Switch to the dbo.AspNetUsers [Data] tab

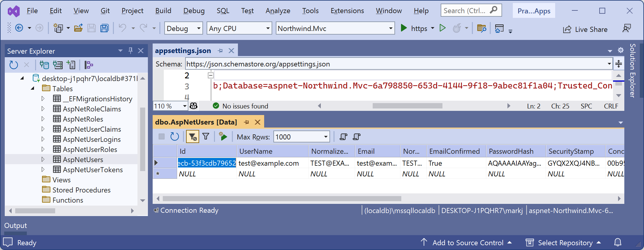(x=196, y=122)
